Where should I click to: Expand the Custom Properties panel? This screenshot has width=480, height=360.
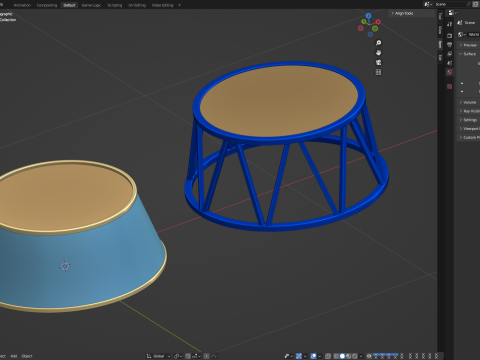[469, 137]
